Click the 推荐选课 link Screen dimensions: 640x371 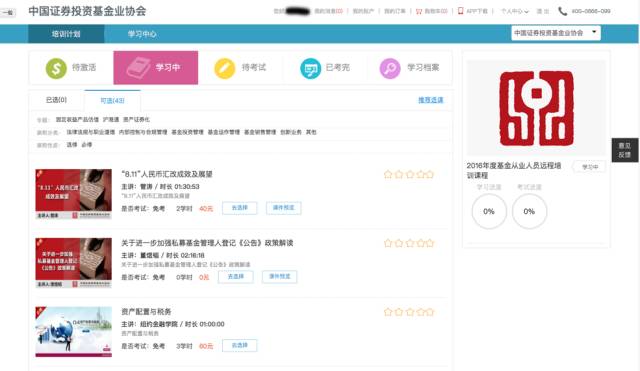431,100
